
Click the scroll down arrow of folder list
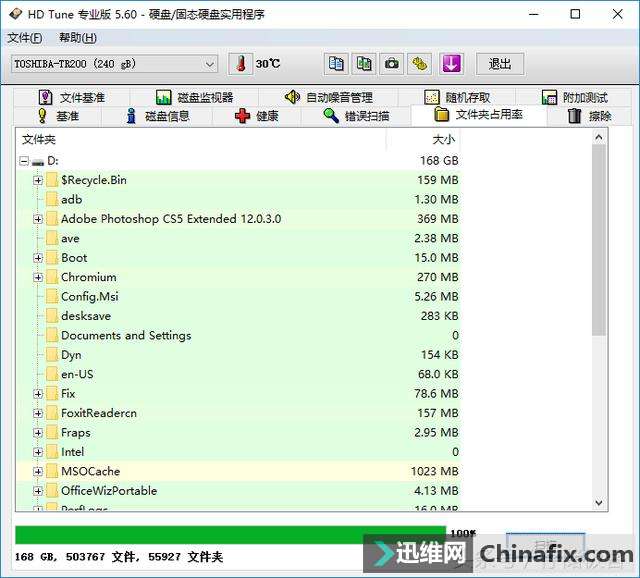pos(599,502)
